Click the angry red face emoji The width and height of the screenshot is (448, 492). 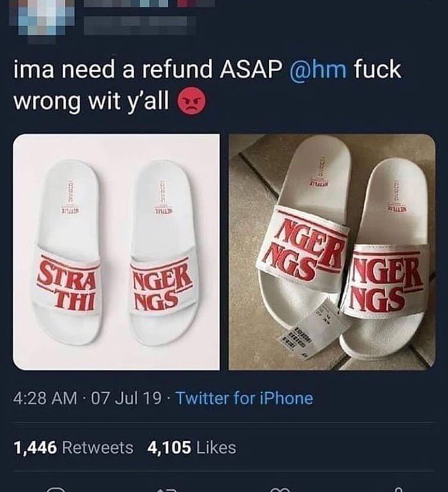[x=192, y=101]
